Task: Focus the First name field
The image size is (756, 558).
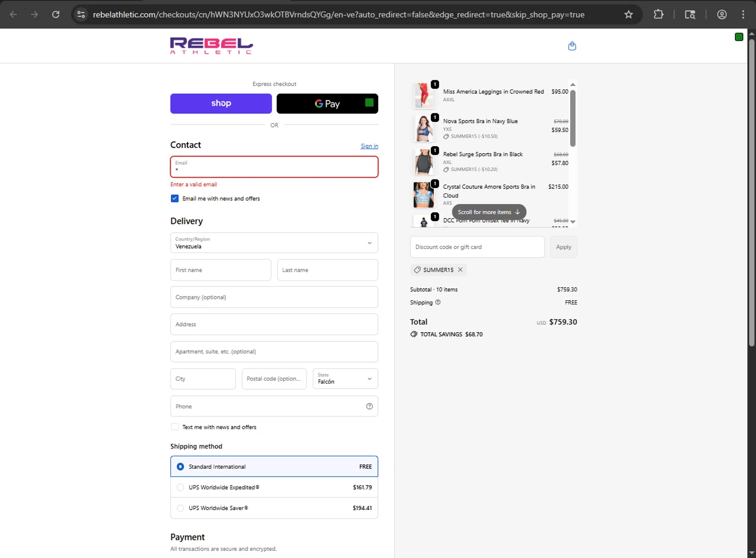Action: coord(221,270)
